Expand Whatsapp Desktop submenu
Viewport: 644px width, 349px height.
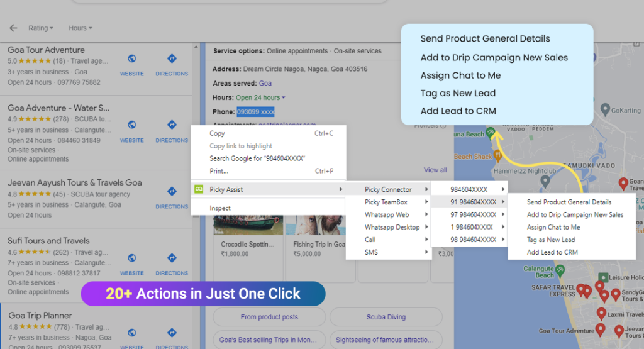(x=388, y=227)
